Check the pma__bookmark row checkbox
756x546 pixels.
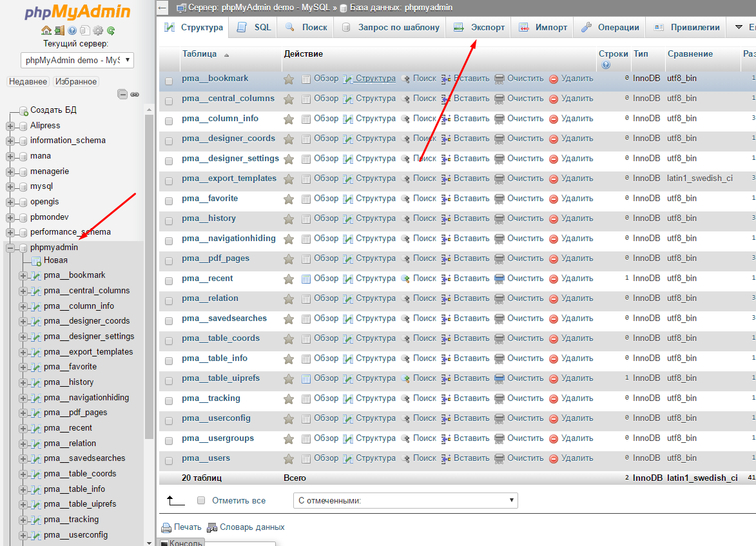(x=169, y=81)
